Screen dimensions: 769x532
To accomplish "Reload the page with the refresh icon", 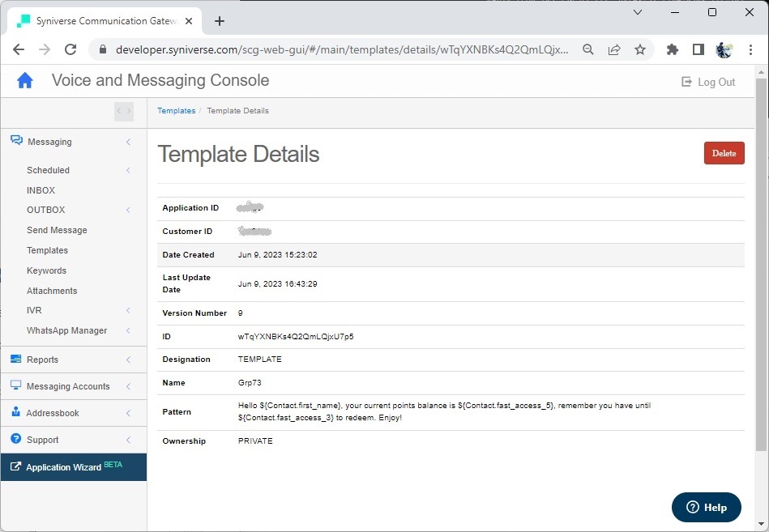I will (70, 49).
